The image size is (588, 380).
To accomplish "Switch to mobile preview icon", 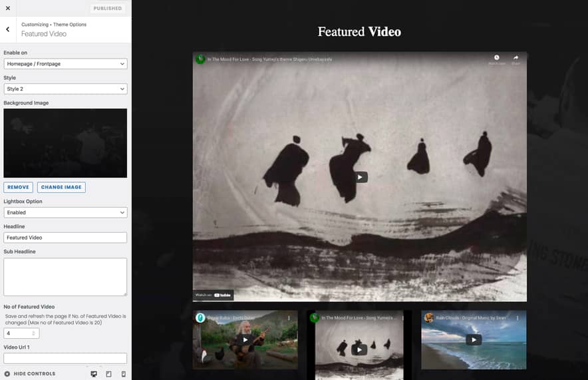I will pyautogui.click(x=123, y=374).
